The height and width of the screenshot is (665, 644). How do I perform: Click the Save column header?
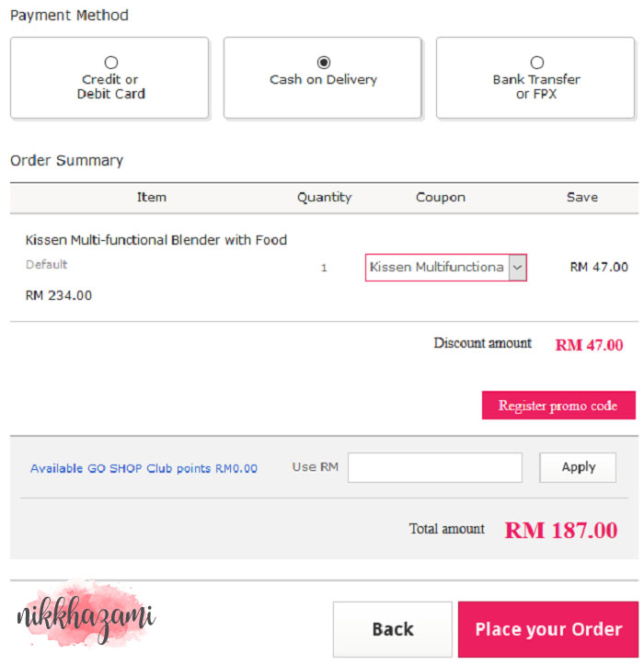581,197
